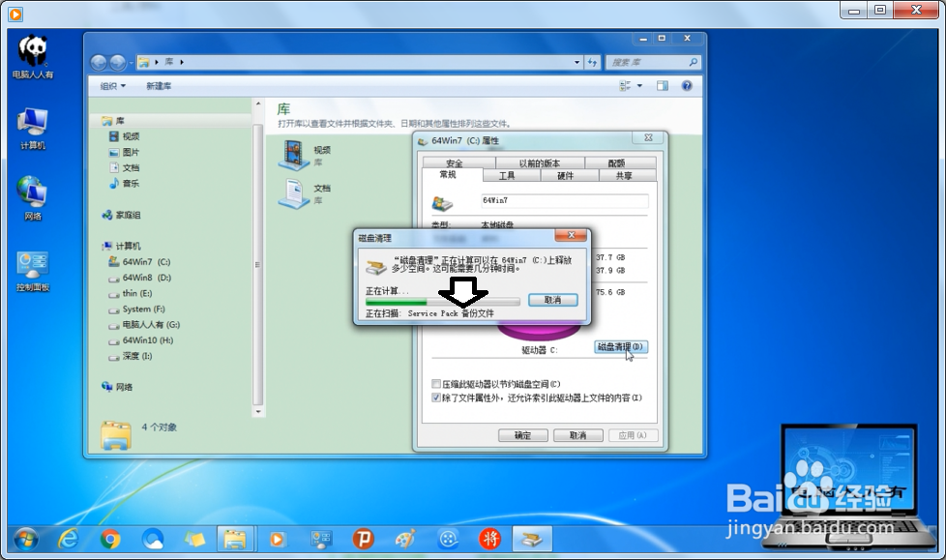
Task: Click the 应用 button in properties
Action: click(x=633, y=435)
